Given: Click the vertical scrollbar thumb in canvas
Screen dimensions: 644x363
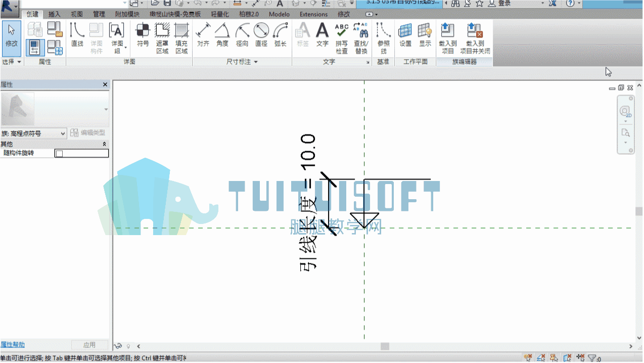Looking at the screenshot, I should pos(639,211).
